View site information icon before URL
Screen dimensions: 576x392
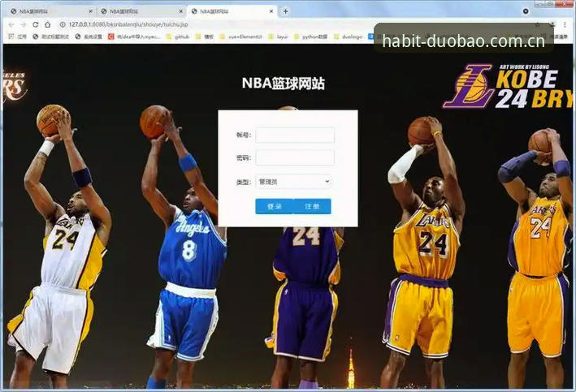(63, 24)
